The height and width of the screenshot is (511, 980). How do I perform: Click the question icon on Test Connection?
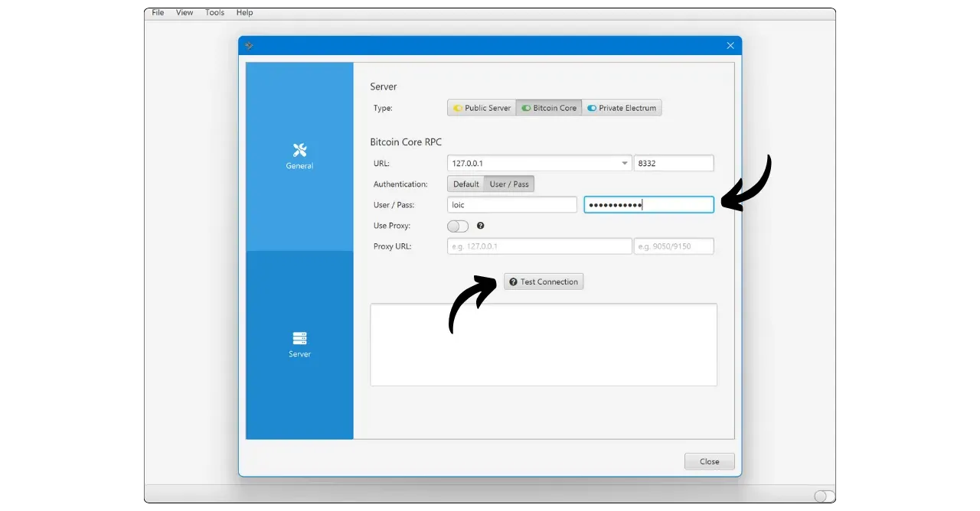pos(513,282)
